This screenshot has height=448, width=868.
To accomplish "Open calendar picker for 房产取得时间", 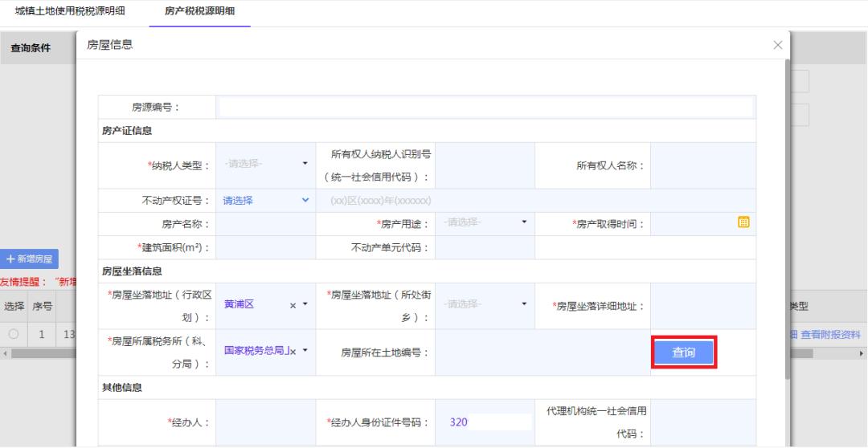I will 743,222.
